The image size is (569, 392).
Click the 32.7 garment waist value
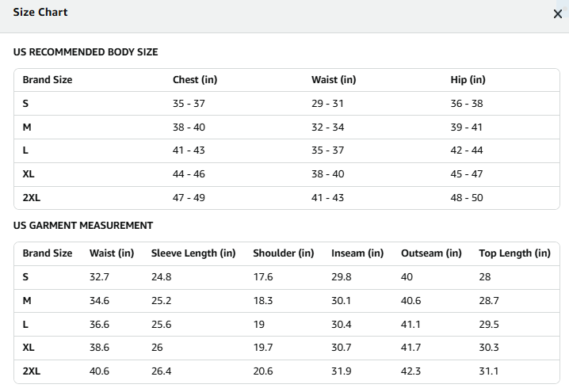(x=99, y=277)
